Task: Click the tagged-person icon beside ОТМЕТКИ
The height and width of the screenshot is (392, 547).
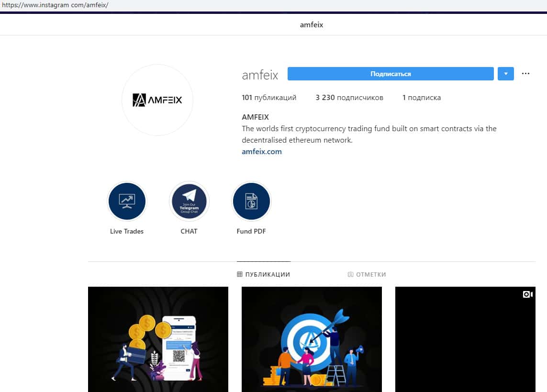Action: click(350, 275)
